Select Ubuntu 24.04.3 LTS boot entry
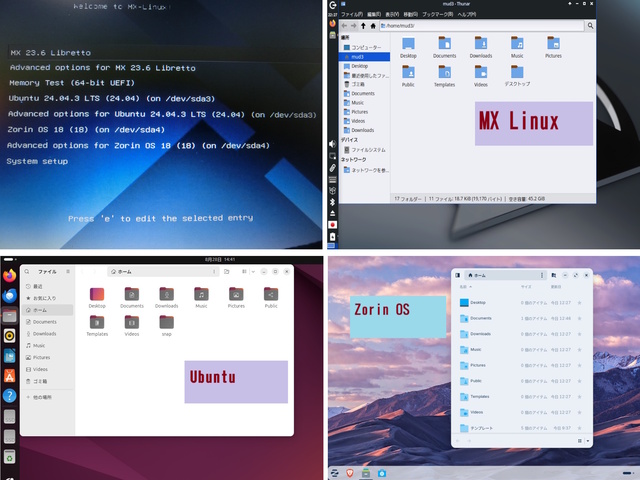 (111, 98)
